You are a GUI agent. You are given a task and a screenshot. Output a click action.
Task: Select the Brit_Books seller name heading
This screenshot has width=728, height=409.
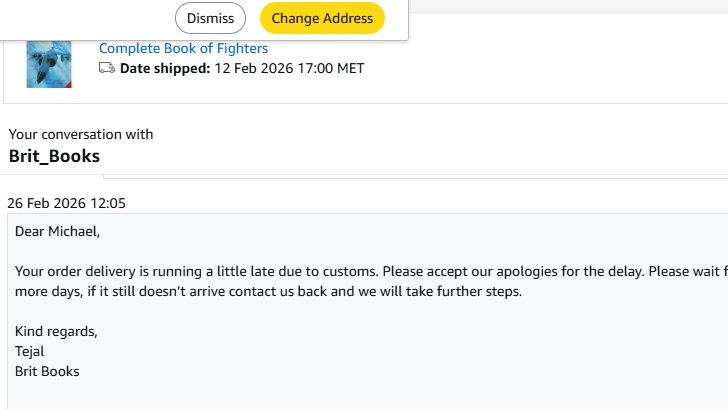point(54,156)
